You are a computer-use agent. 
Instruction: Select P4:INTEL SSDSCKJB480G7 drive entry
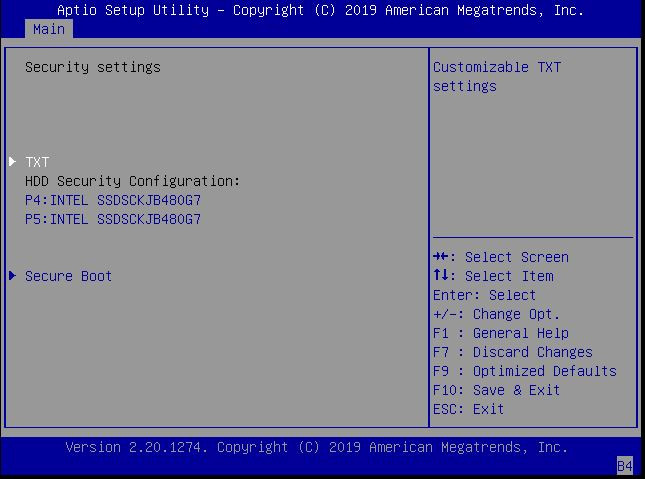click(113, 200)
